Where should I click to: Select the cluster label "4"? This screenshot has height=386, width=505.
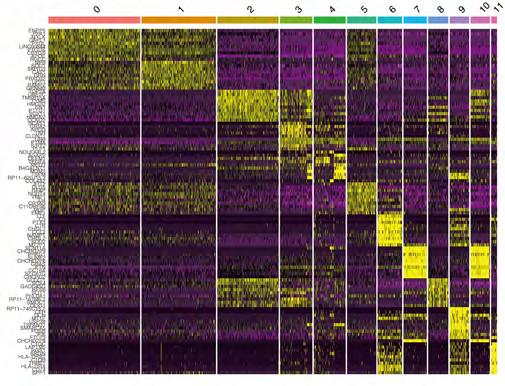click(332, 9)
